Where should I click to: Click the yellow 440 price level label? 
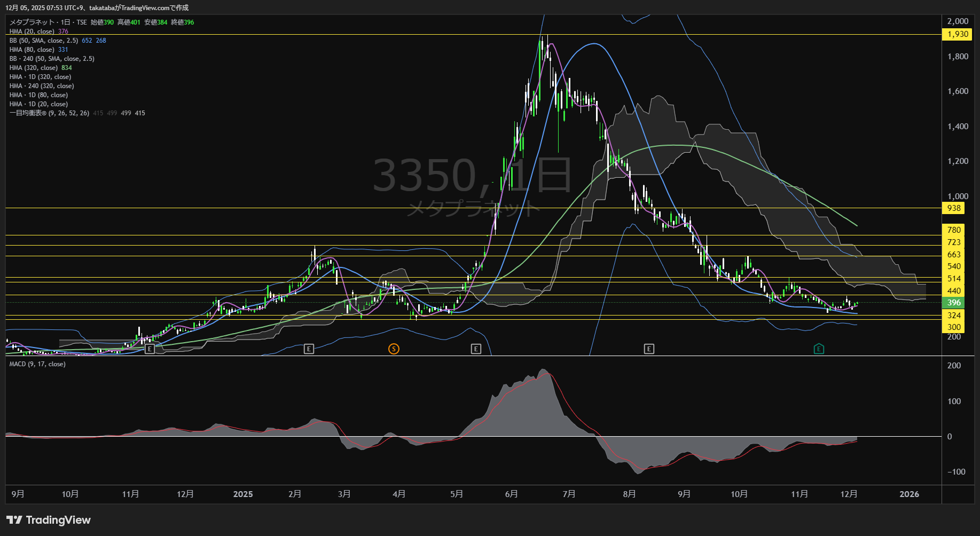click(954, 291)
